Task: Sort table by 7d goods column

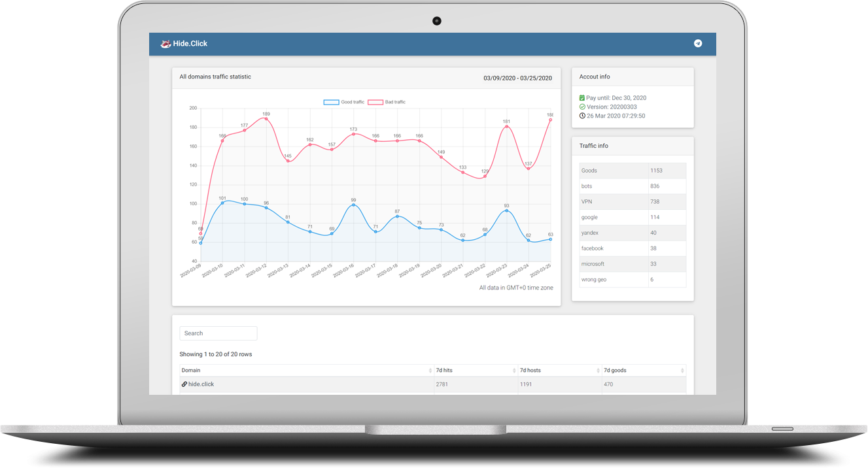Action: 644,371
